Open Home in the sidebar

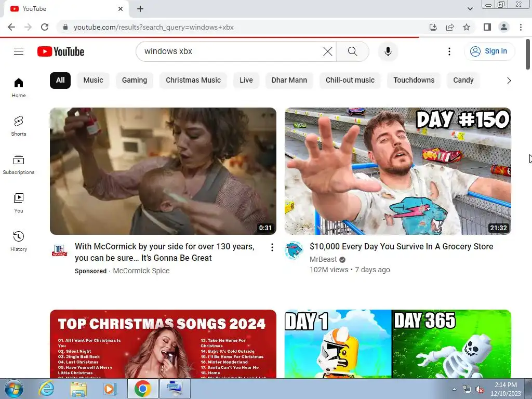(x=19, y=87)
